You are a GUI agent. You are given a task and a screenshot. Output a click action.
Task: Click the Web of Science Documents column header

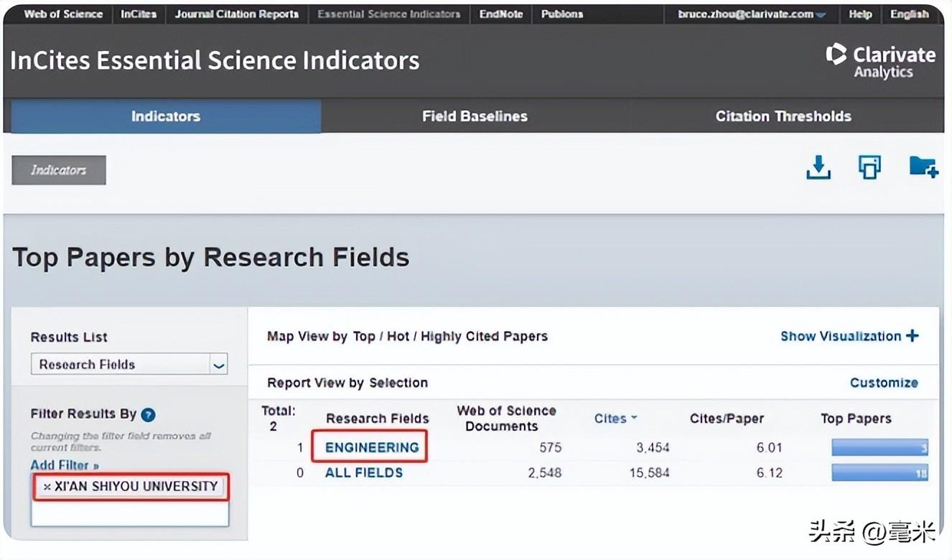coord(506,418)
